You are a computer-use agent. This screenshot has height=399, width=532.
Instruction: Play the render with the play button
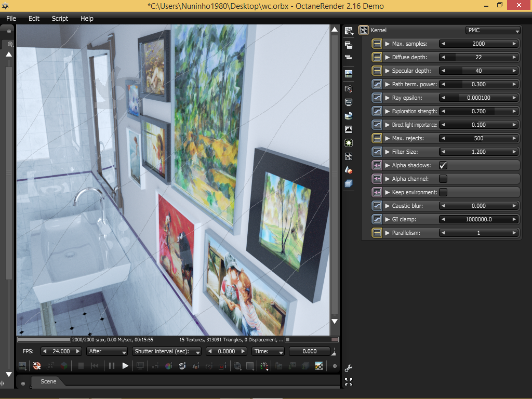(125, 366)
